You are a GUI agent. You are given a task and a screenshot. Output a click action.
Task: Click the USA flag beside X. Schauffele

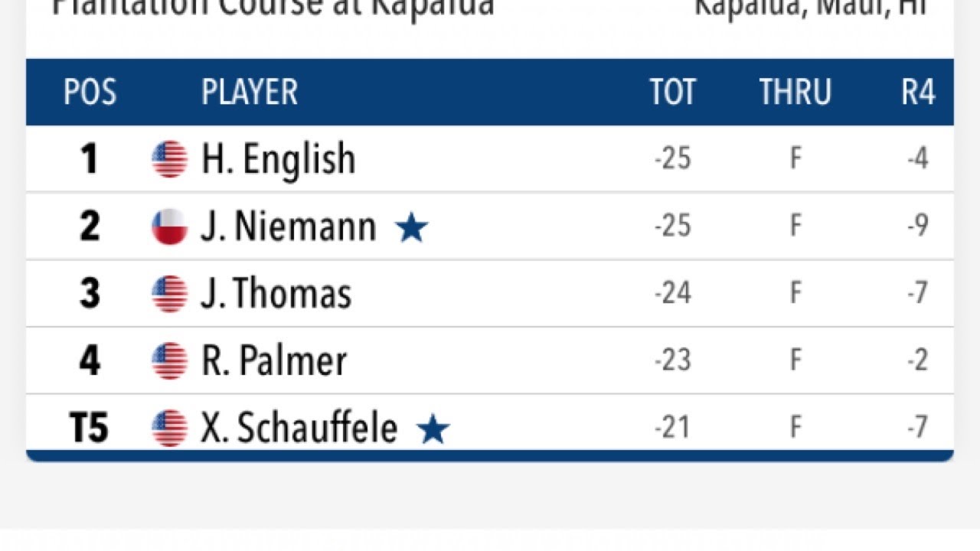pyautogui.click(x=169, y=428)
